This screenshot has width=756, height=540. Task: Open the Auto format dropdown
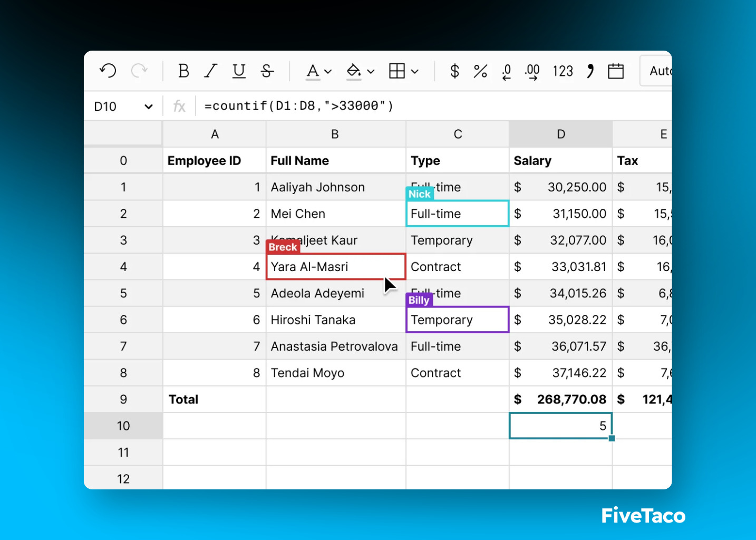click(x=656, y=71)
